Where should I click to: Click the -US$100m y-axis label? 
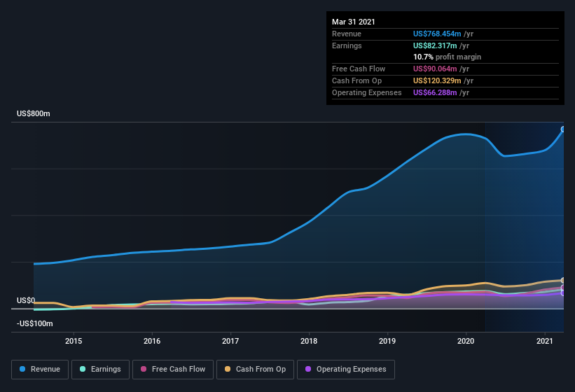pos(35,323)
